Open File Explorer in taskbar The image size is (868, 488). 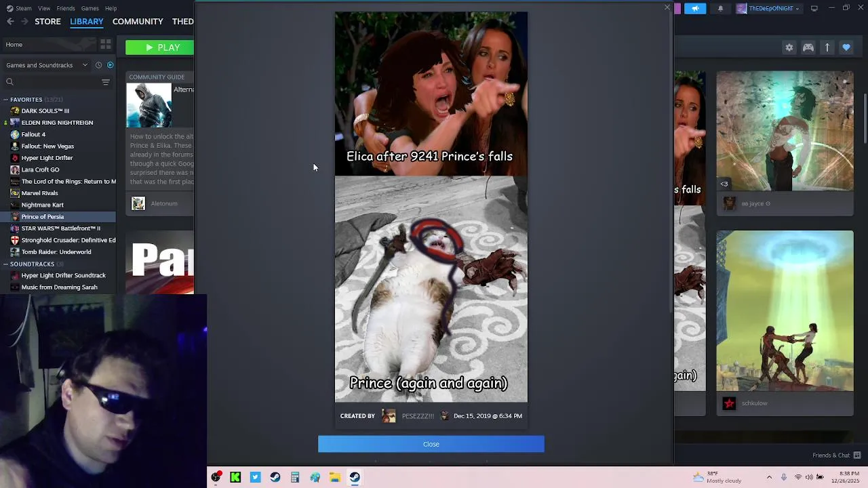[x=335, y=478]
